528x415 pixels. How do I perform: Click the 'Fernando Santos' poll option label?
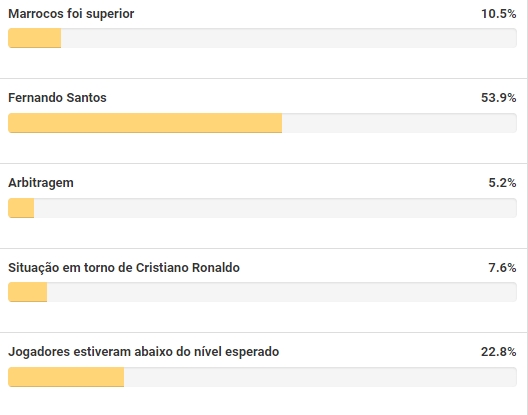coord(57,98)
